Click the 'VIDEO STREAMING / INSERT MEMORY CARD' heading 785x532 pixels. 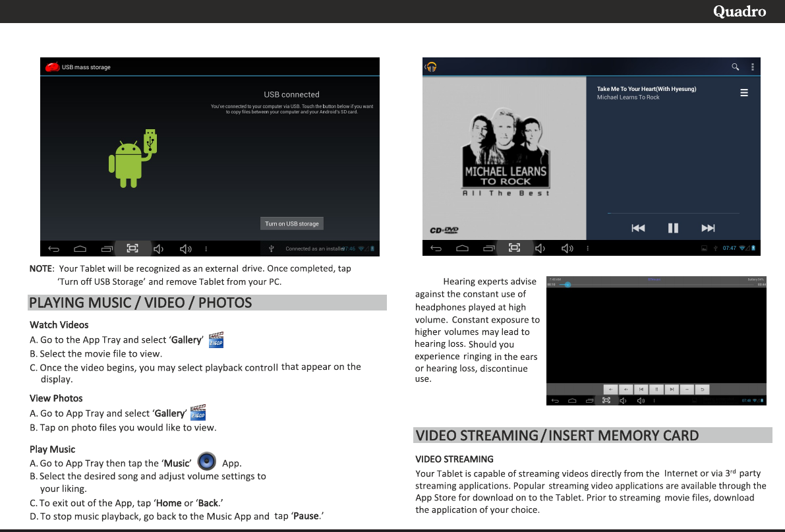point(557,435)
